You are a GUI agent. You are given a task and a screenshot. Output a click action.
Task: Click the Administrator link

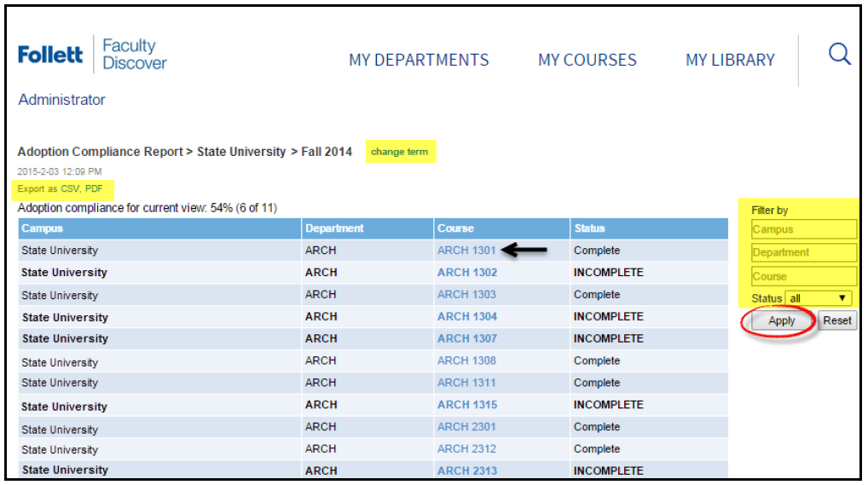coord(61,100)
